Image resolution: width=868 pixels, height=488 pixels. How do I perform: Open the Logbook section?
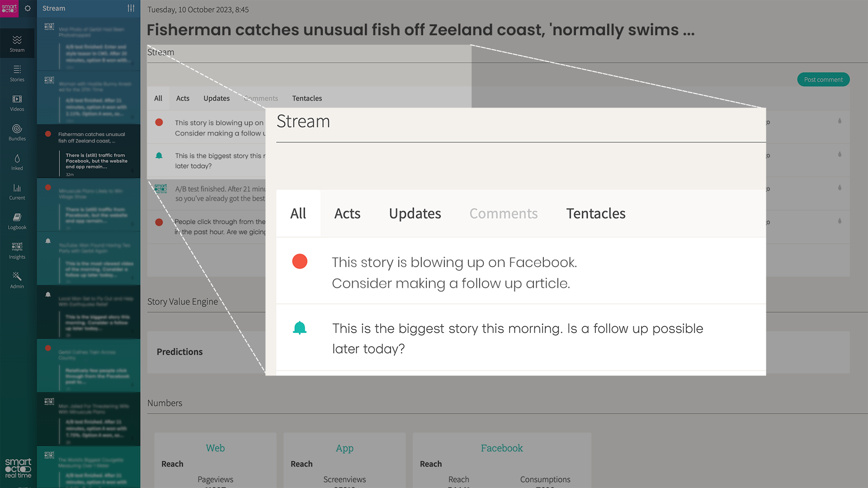coord(17,221)
